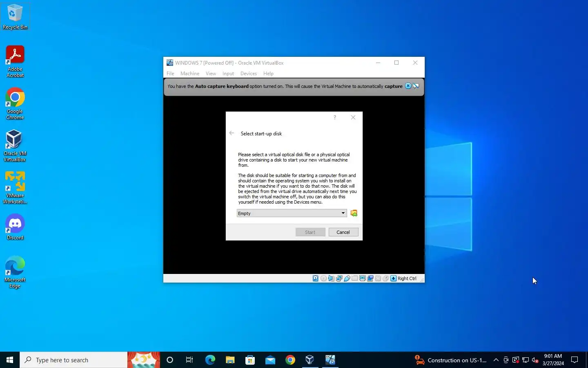Click the search highlights theater illustration

click(144, 360)
